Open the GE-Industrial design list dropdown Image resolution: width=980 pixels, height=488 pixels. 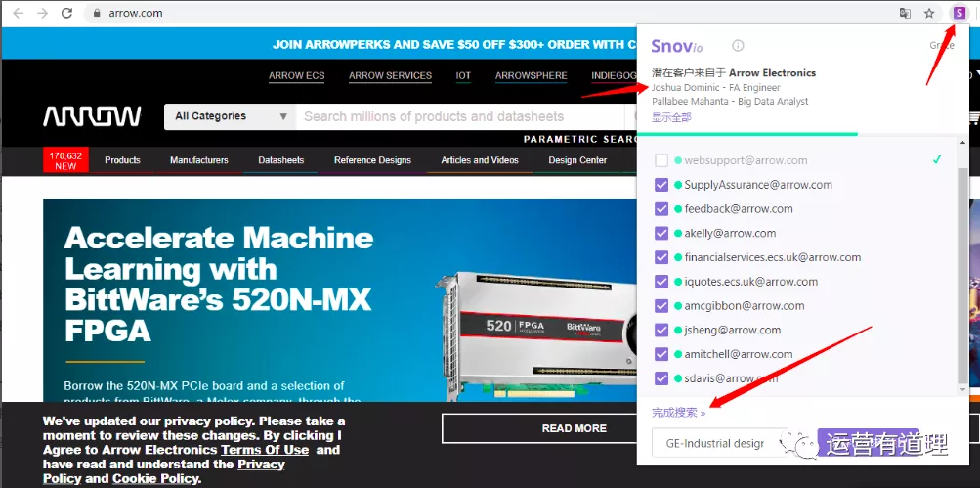[719, 443]
